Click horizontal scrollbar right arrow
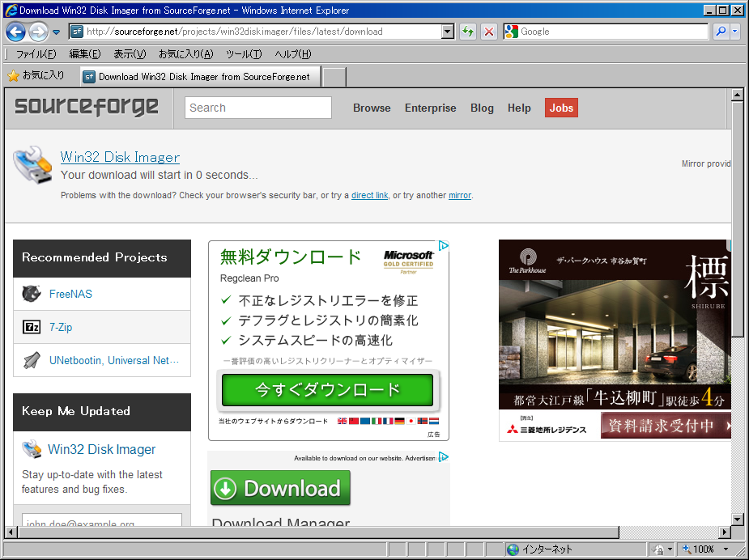This screenshot has height=560, width=749. [726, 532]
